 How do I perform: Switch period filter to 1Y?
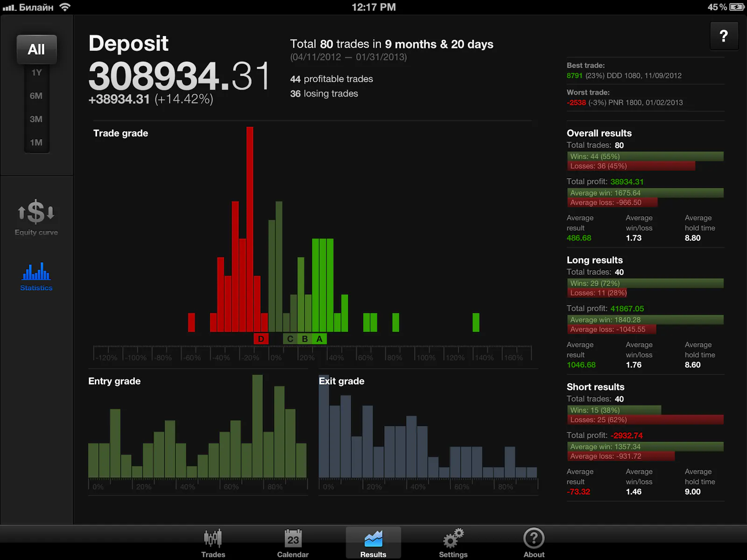tap(36, 73)
